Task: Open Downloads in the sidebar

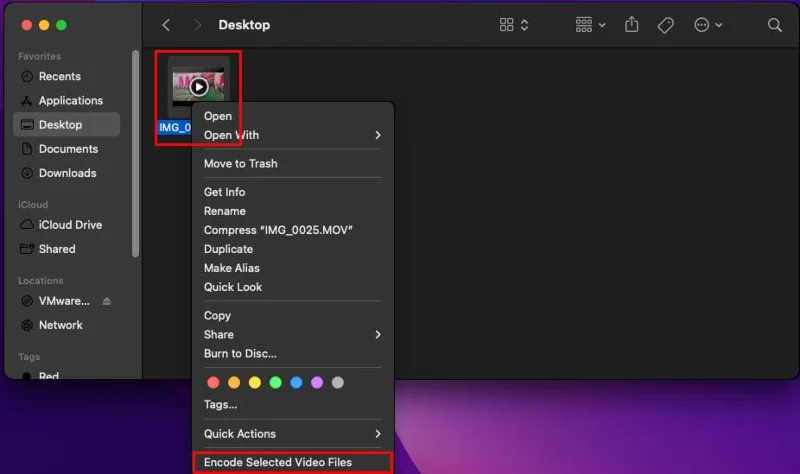Action: click(x=66, y=173)
